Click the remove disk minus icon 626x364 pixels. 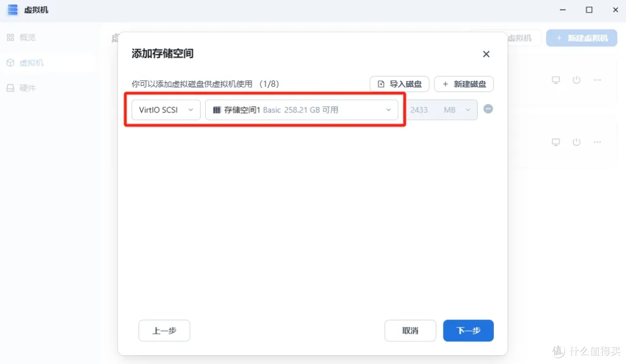coord(488,109)
